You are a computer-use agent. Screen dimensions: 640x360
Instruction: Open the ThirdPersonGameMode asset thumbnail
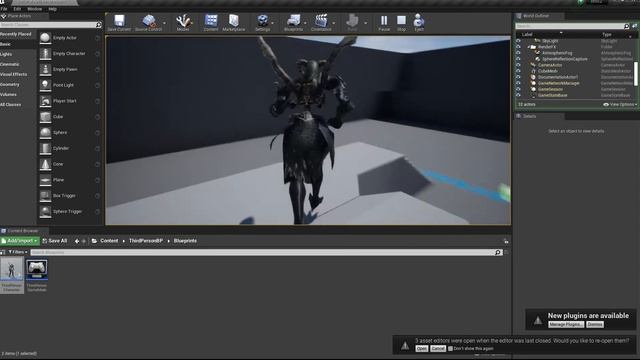[x=37, y=269]
